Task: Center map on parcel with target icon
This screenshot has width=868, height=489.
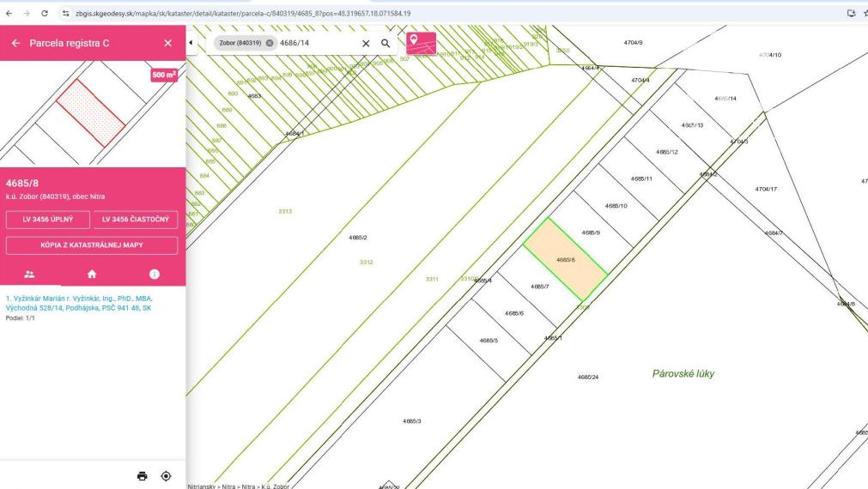Action: tap(166, 475)
